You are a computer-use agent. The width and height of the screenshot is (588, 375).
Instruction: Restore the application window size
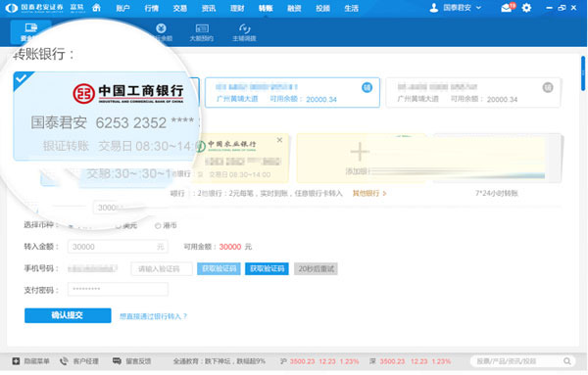click(x=562, y=8)
